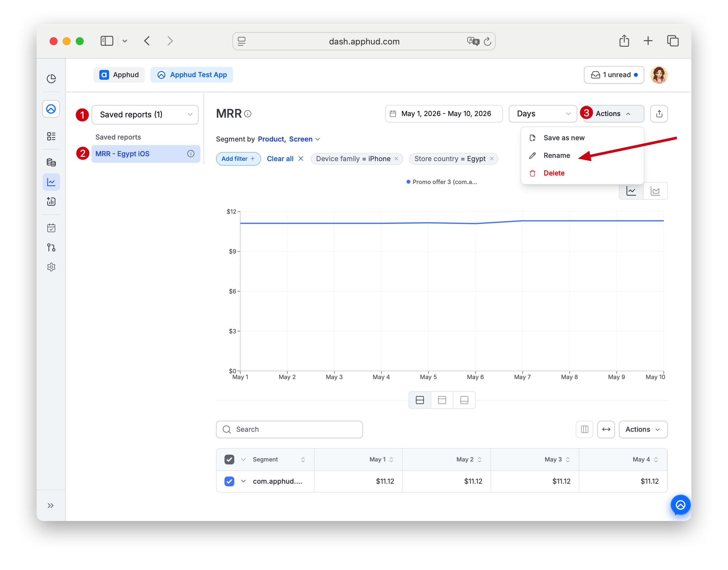This screenshot has height=570, width=728.
Task: Open the date range picker
Action: coord(443,114)
